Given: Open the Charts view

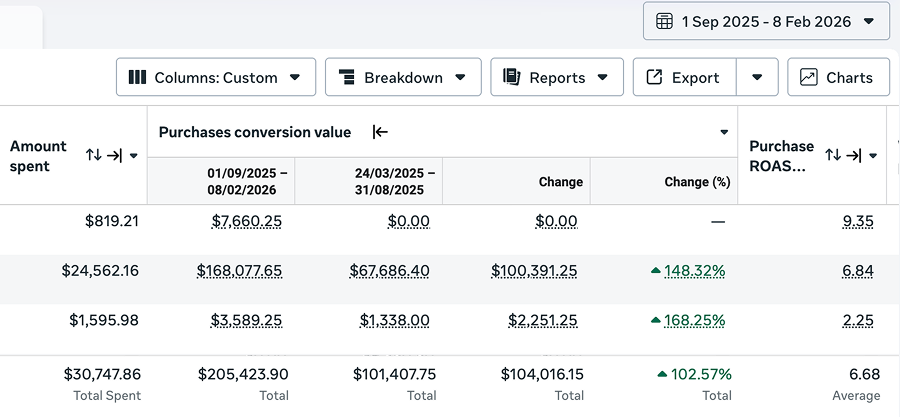Looking at the screenshot, I should [838, 77].
